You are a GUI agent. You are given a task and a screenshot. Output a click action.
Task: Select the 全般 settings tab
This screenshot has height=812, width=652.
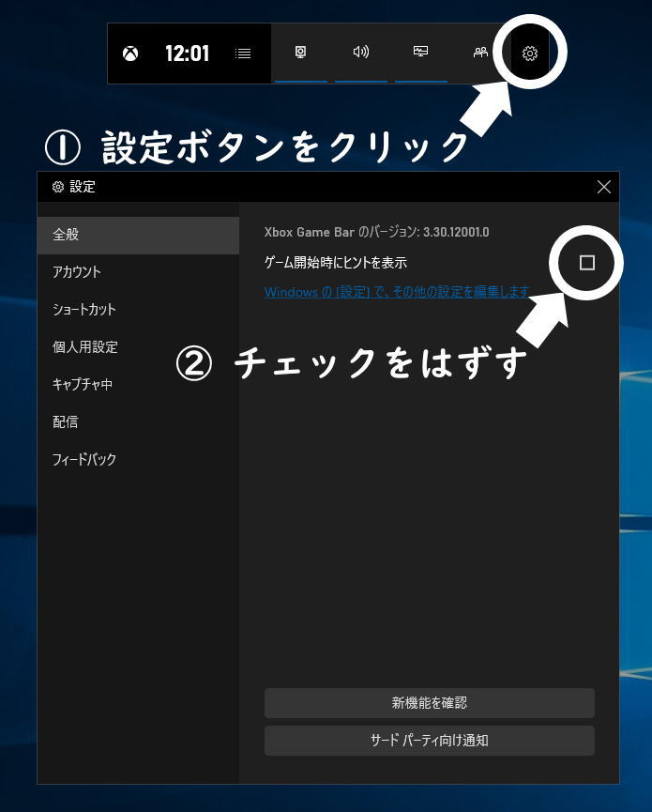coord(138,235)
